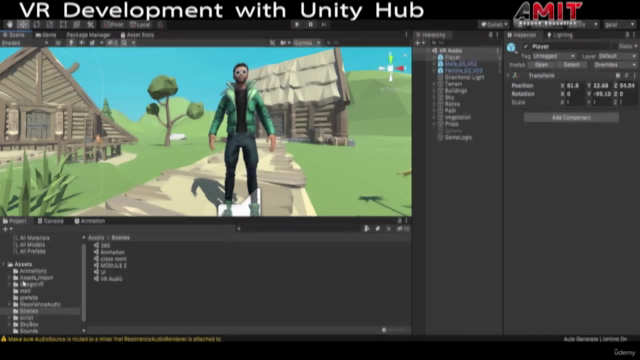Image resolution: width=640 pixels, height=360 pixels.
Task: Open Transform component help icon
Action: click(618, 76)
